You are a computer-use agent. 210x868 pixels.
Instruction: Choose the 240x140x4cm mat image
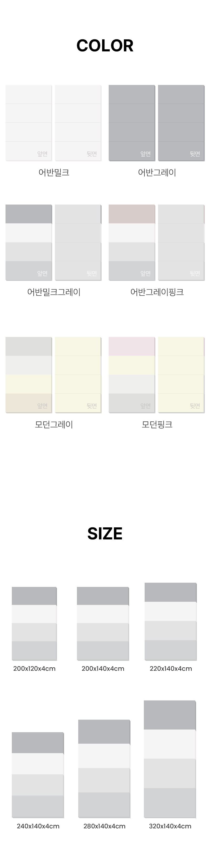(x=38, y=775)
